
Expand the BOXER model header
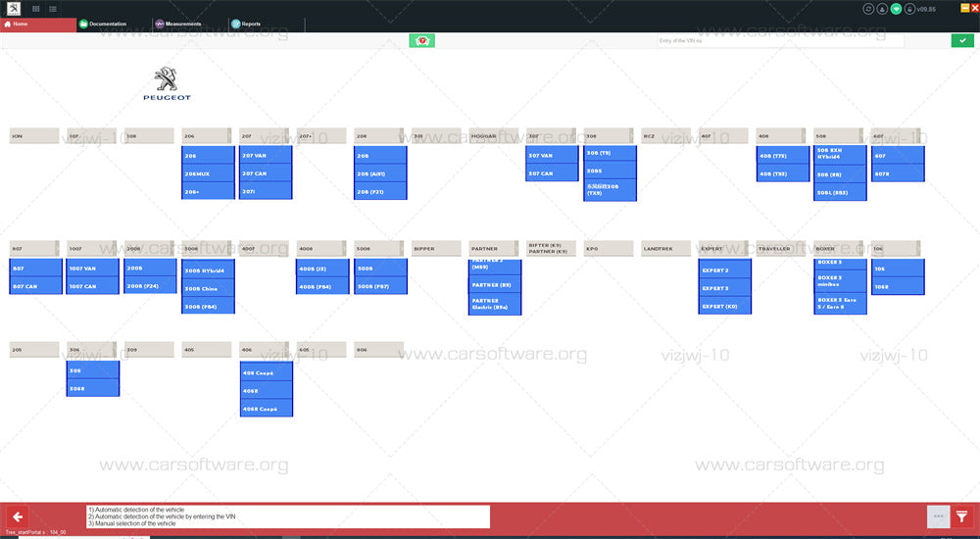pyautogui.click(x=839, y=248)
